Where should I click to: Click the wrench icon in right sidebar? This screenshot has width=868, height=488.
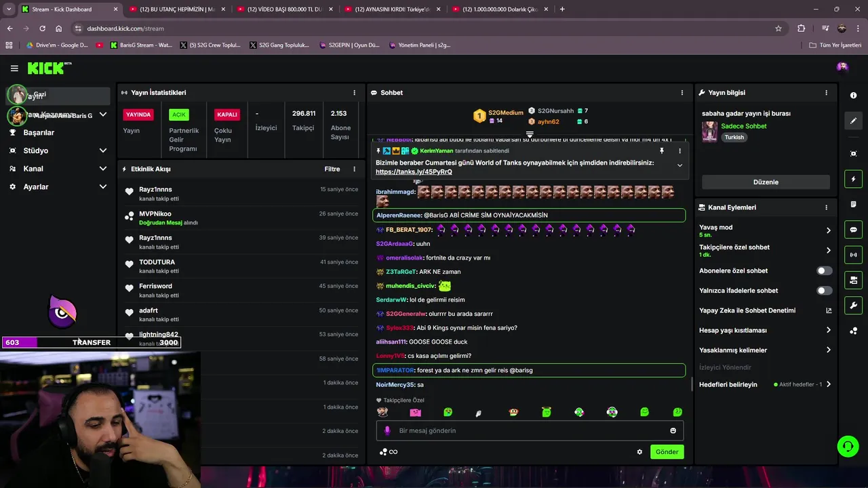pos(854,305)
